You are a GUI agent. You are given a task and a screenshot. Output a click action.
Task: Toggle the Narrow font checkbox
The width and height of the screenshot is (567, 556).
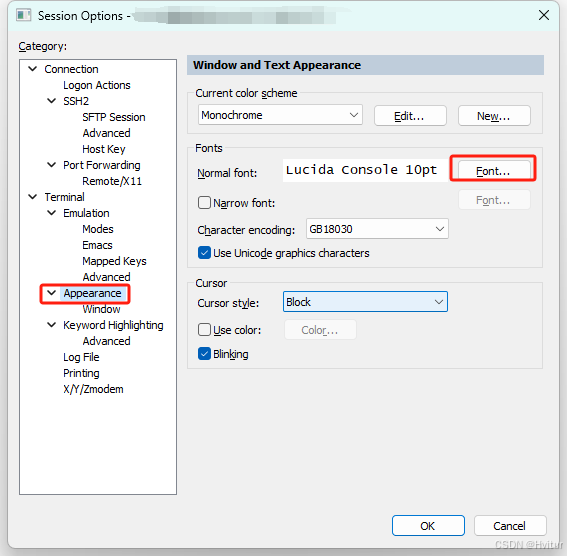click(x=204, y=202)
